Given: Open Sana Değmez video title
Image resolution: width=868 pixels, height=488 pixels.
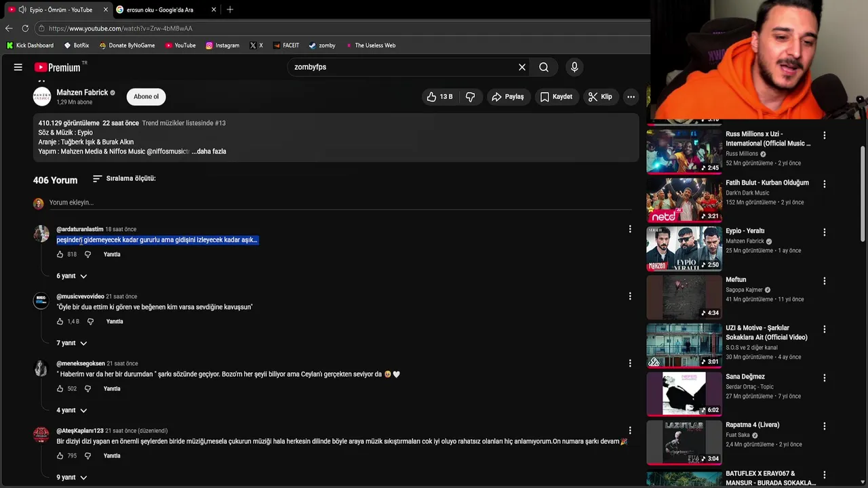Looking at the screenshot, I should 745,377.
